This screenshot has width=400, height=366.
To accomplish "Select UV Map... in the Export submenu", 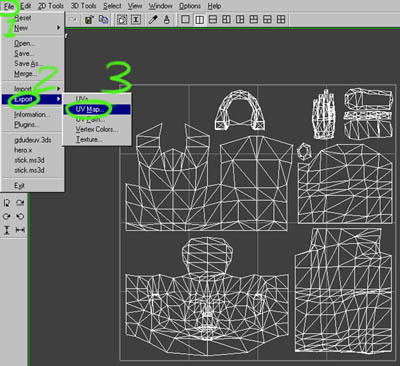I will point(97,109).
